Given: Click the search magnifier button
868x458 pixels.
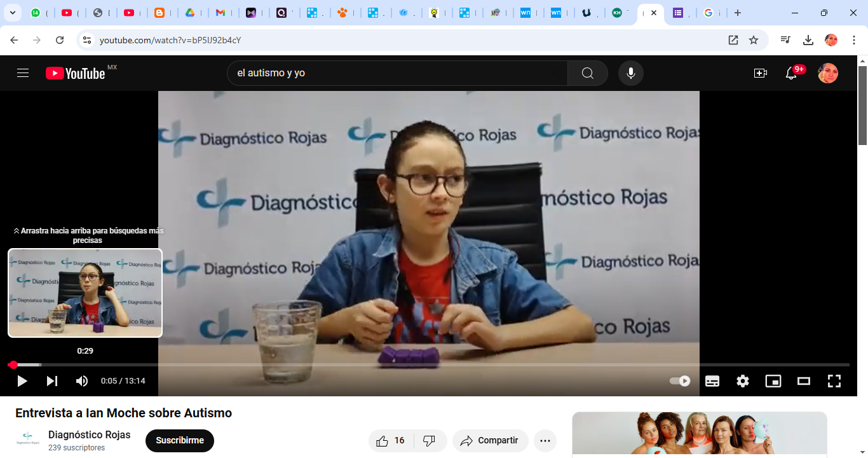Looking at the screenshot, I should 588,73.
